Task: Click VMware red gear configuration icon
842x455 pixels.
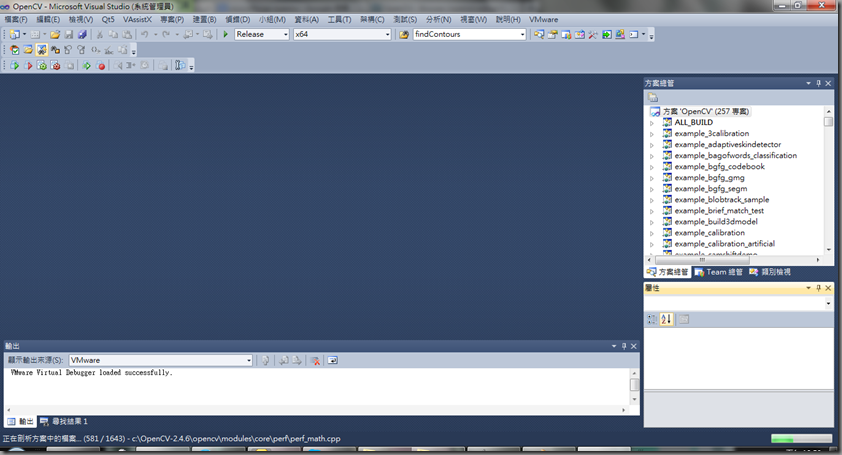Action: point(55,66)
